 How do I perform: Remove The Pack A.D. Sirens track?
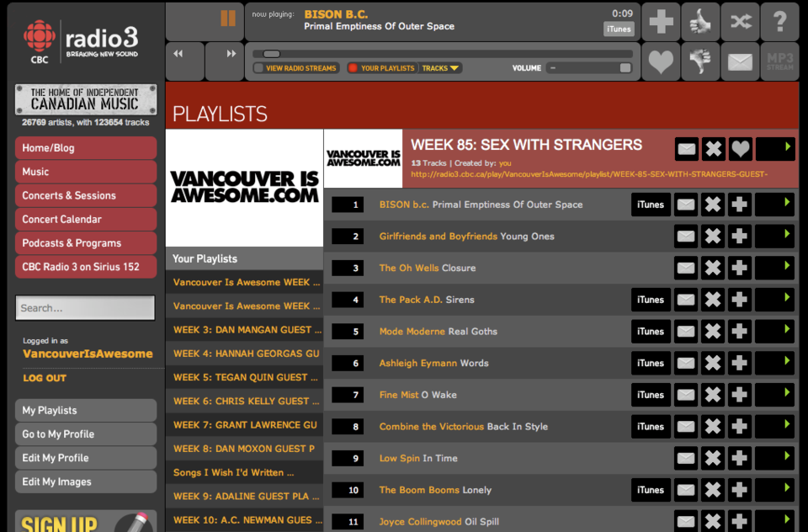pos(713,300)
